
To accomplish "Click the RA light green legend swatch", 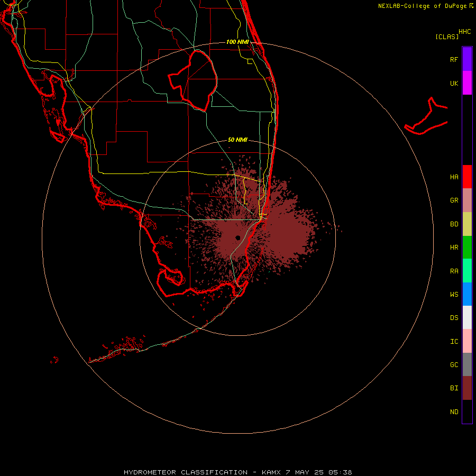I will click(467, 271).
